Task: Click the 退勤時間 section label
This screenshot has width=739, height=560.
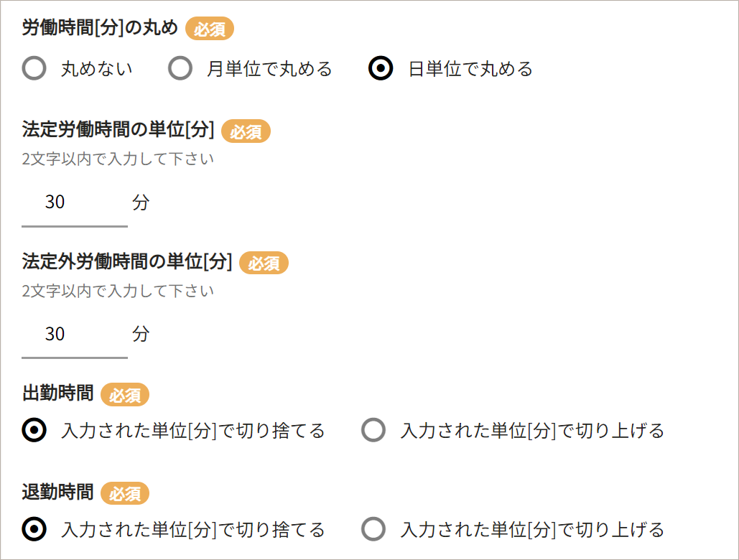Action: [x=57, y=493]
